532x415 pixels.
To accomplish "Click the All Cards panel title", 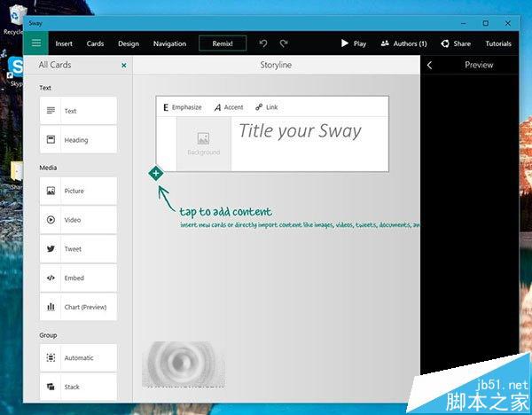I will pyautogui.click(x=55, y=65).
